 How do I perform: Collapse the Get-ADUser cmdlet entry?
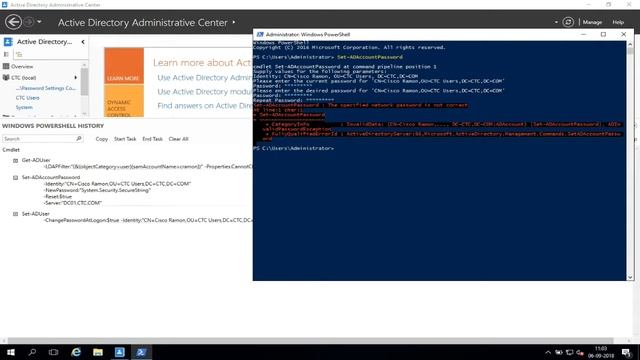tap(16, 160)
